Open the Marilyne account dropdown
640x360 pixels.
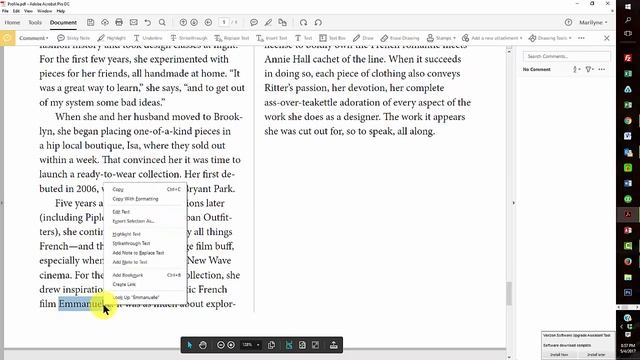(593, 22)
